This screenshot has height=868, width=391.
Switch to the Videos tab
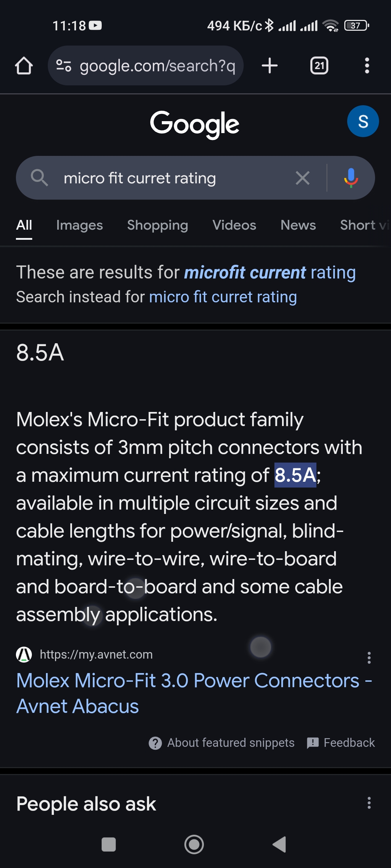coord(234,225)
